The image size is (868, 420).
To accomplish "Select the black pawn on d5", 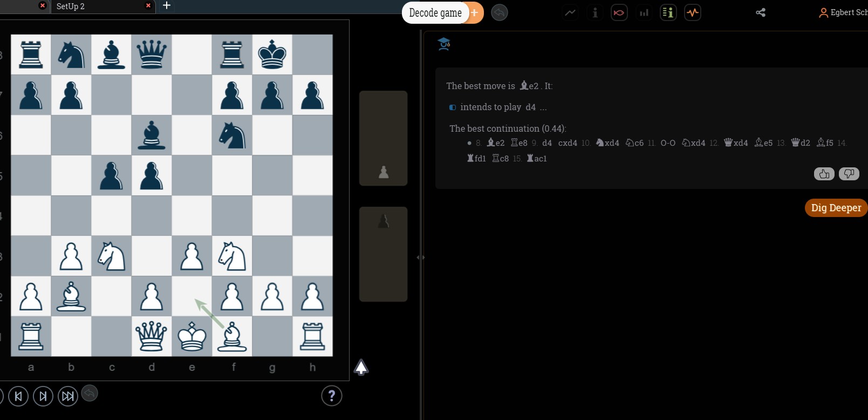I will [x=152, y=175].
